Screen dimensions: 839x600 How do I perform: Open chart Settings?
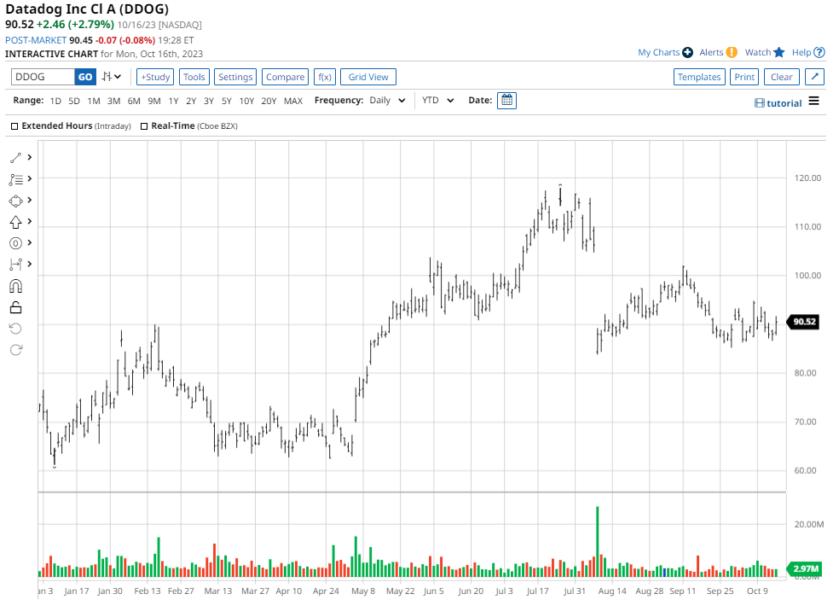tap(235, 77)
